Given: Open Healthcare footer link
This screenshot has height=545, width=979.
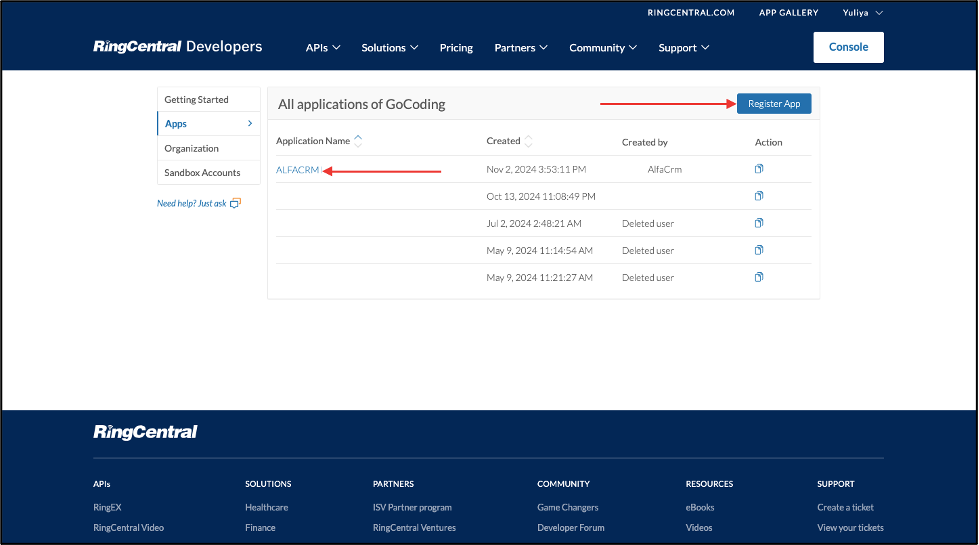Looking at the screenshot, I should click(267, 508).
